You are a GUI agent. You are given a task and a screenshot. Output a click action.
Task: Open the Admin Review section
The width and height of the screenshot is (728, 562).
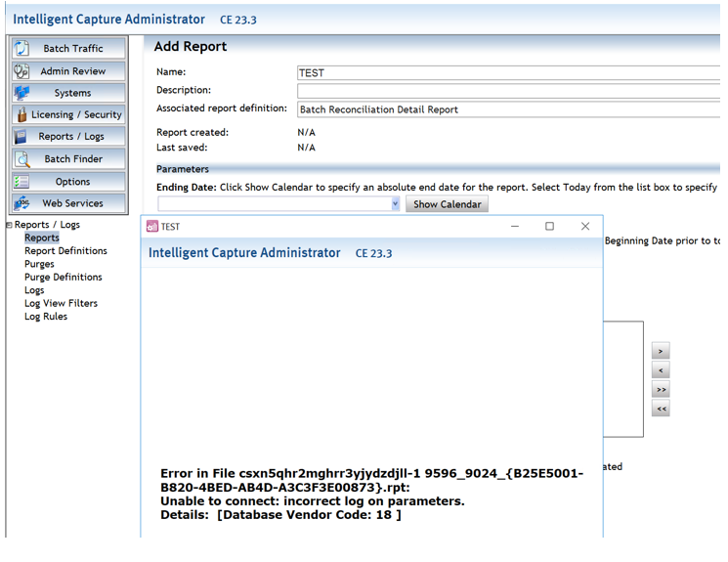(x=68, y=71)
